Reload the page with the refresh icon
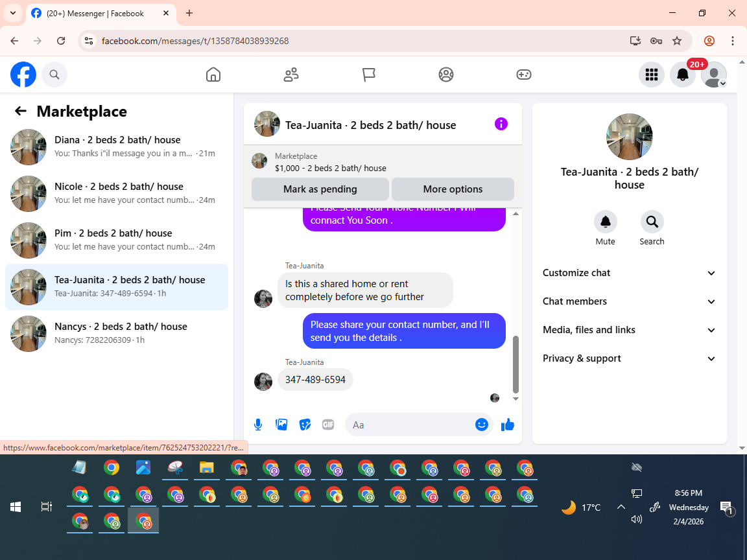The height and width of the screenshot is (560, 747). coord(61,41)
